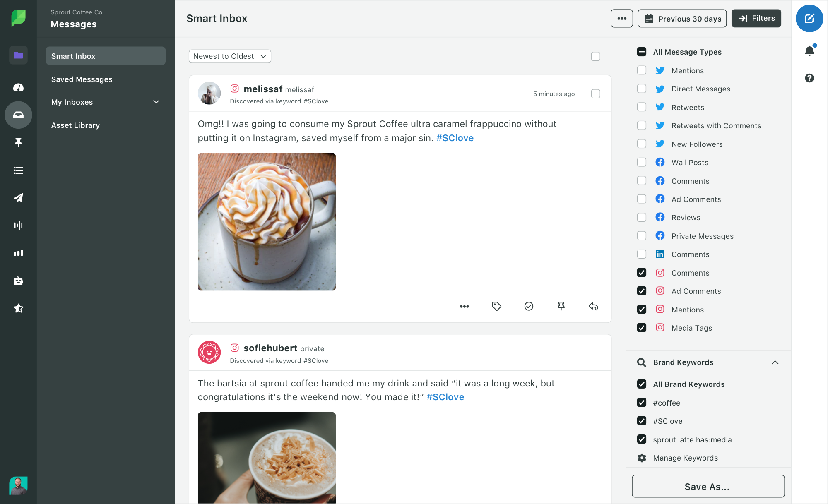Click the mark complete checkmark icon
Screen dimensions: 828x504
click(x=528, y=306)
